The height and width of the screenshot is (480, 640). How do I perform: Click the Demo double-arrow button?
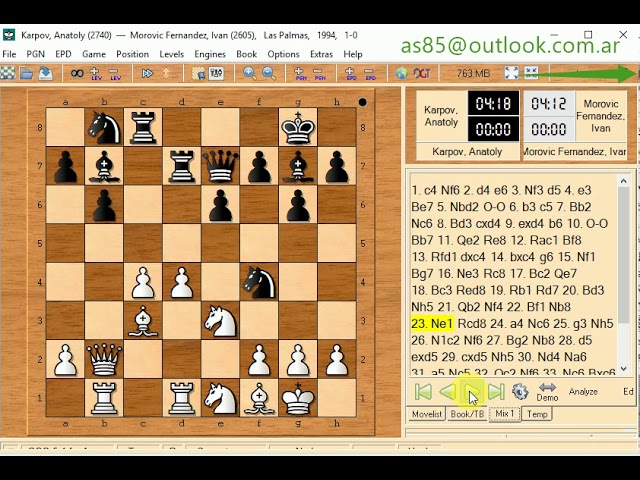[x=547, y=392]
